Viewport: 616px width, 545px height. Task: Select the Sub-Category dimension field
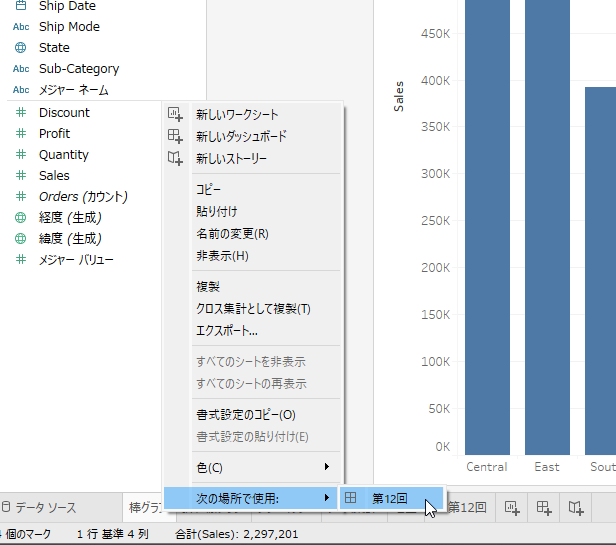click(x=79, y=69)
